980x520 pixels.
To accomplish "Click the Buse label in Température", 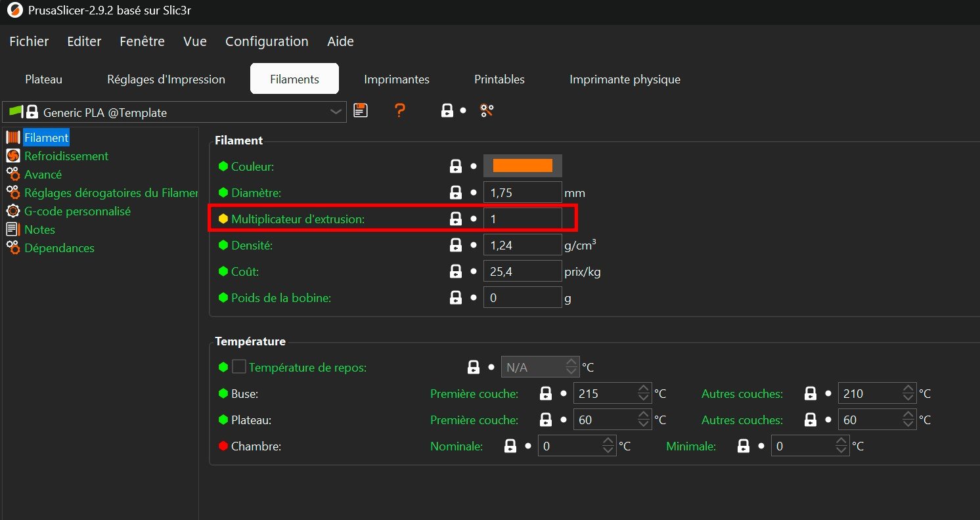I will [x=245, y=394].
